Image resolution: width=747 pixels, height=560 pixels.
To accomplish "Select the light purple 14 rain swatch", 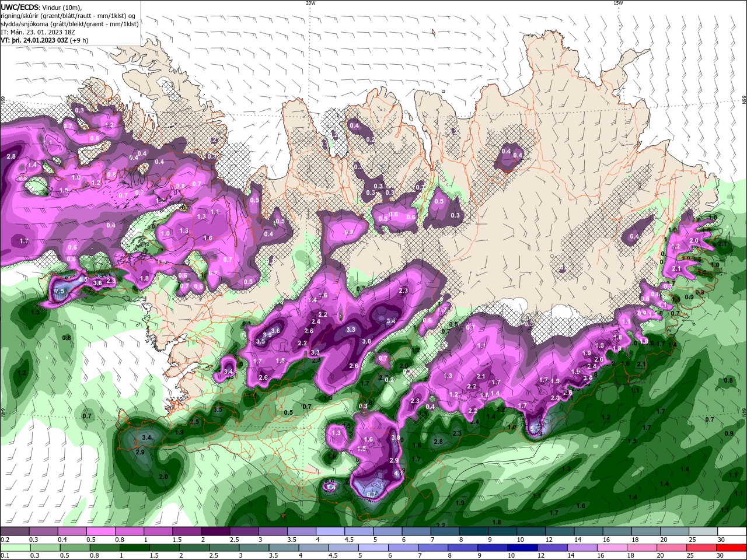I will pos(583,548).
